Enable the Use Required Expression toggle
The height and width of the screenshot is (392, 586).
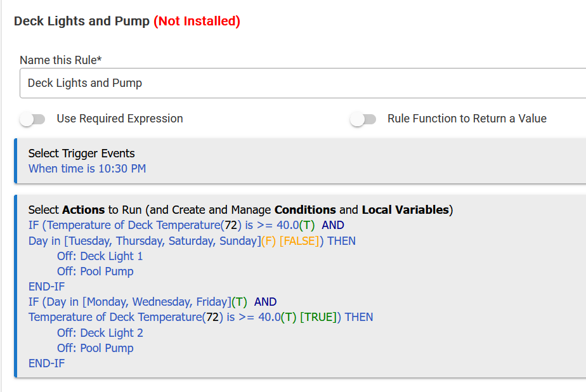point(33,119)
